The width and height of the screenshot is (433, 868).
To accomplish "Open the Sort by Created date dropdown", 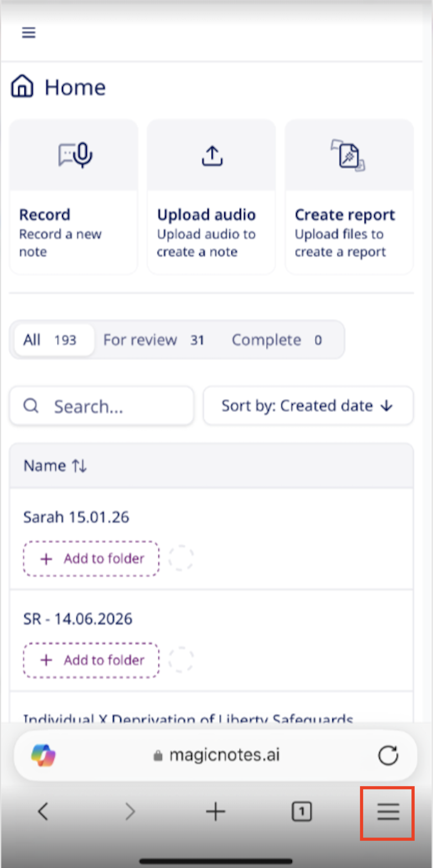I will coord(308,406).
